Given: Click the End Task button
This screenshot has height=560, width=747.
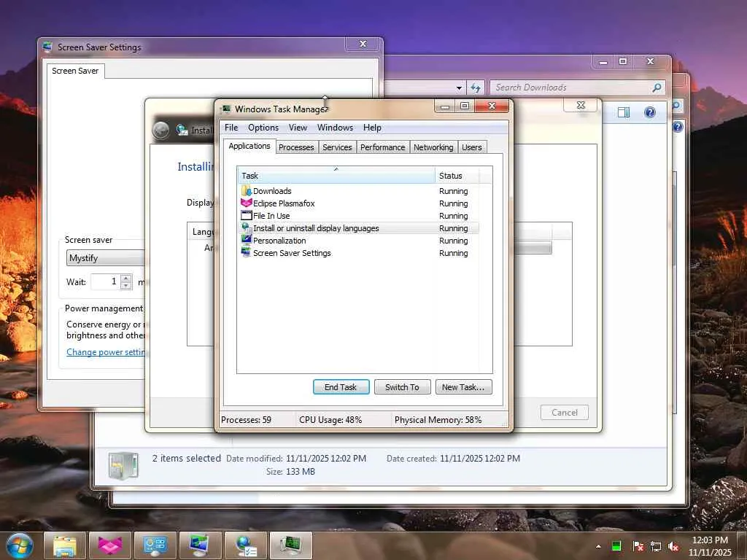Looking at the screenshot, I should point(341,387).
